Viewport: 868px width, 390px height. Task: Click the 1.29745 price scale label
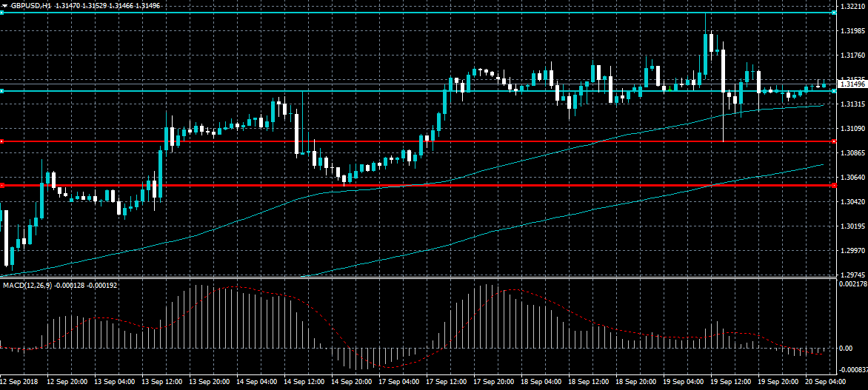[852, 274]
